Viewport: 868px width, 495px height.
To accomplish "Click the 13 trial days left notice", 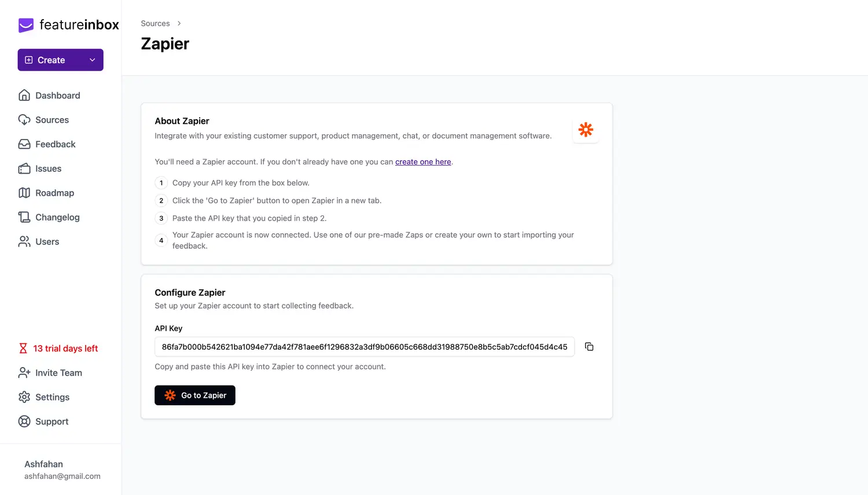I will [65, 349].
